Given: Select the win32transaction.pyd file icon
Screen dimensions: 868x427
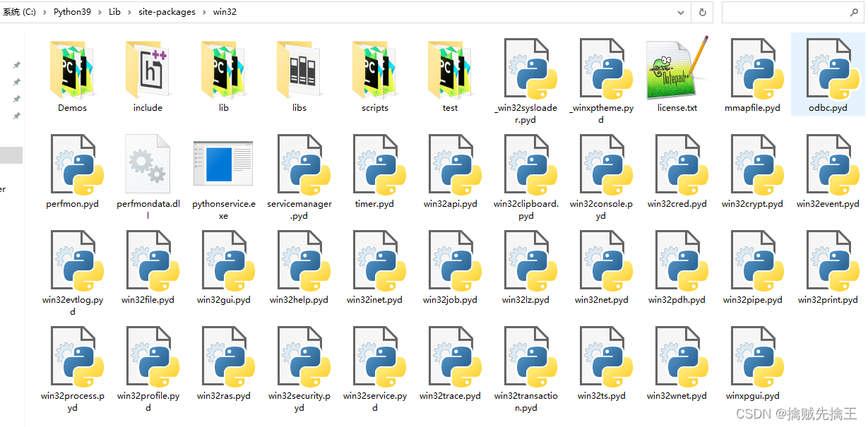Looking at the screenshot, I should point(531,357).
